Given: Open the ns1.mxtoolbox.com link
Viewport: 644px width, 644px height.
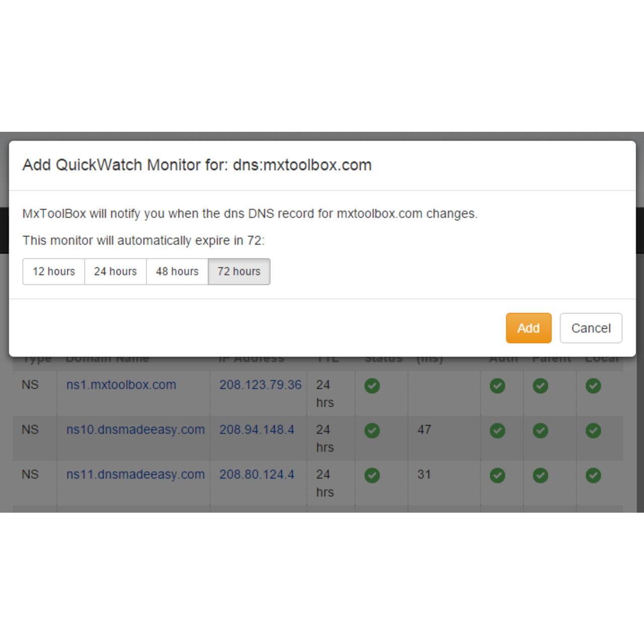Looking at the screenshot, I should (x=121, y=385).
